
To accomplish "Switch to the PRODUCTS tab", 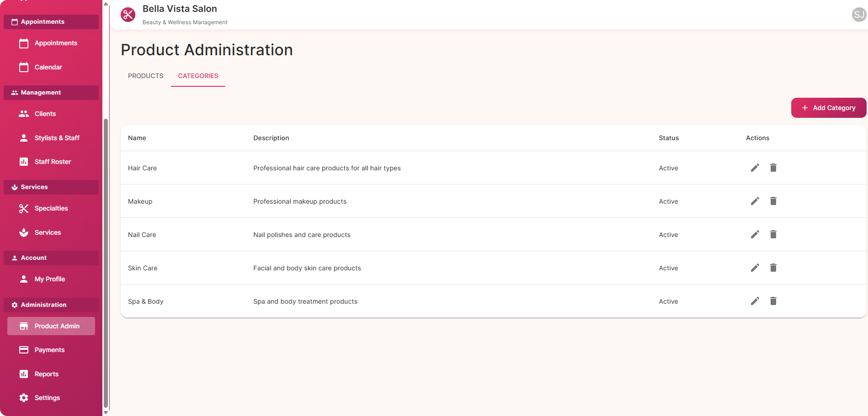I will click(145, 76).
